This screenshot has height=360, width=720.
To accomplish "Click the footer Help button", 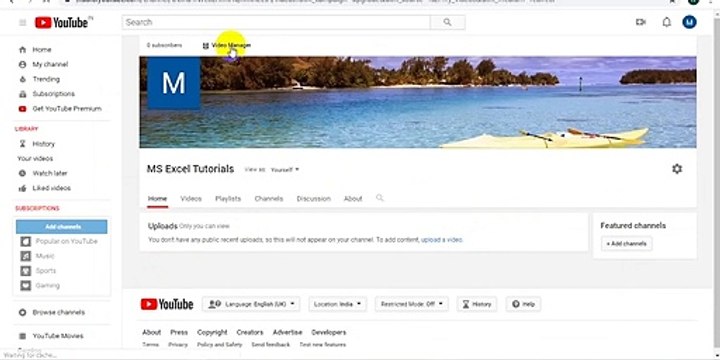I will [523, 304].
